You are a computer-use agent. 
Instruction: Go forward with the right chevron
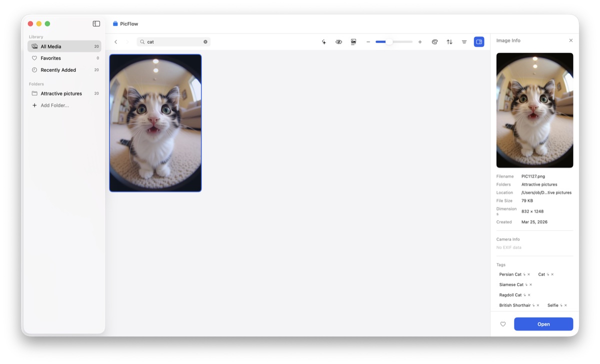(x=127, y=42)
